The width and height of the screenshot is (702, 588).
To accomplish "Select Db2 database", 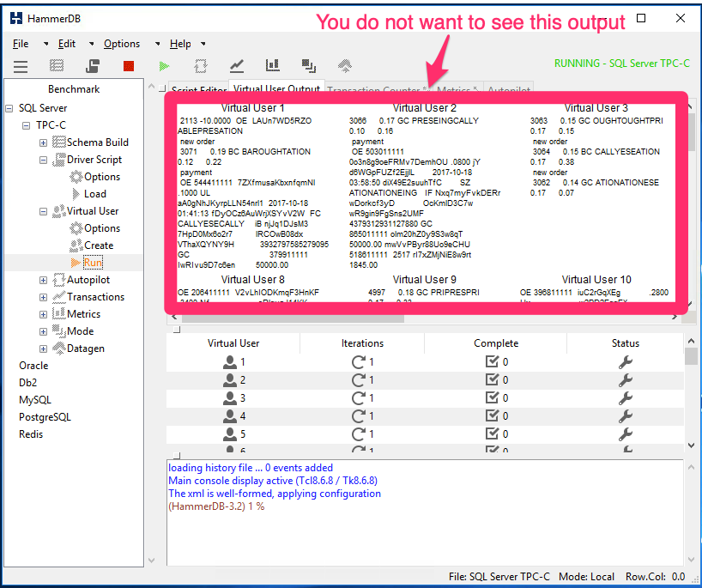I will tap(27, 383).
